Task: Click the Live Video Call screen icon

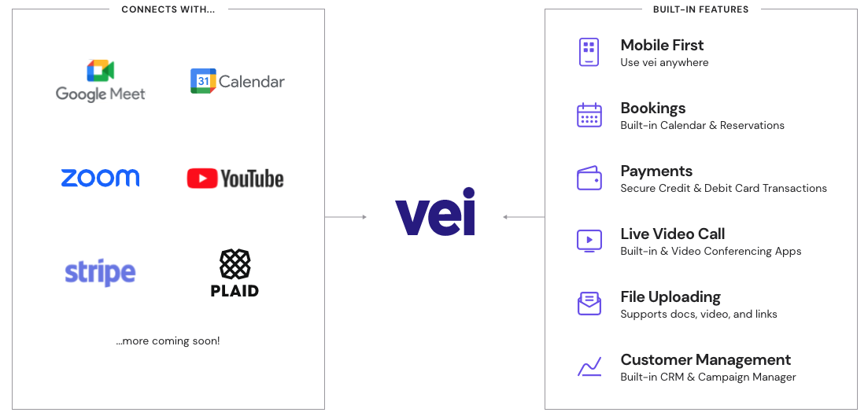Action: (589, 241)
